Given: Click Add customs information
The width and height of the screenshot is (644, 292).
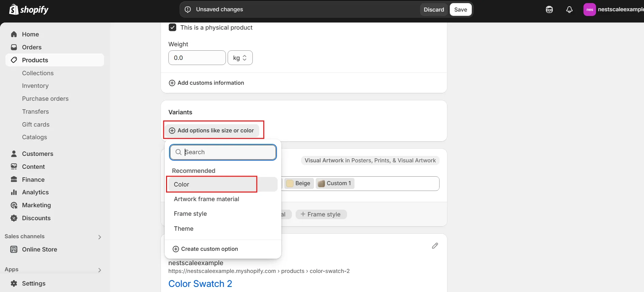Looking at the screenshot, I should point(207,83).
